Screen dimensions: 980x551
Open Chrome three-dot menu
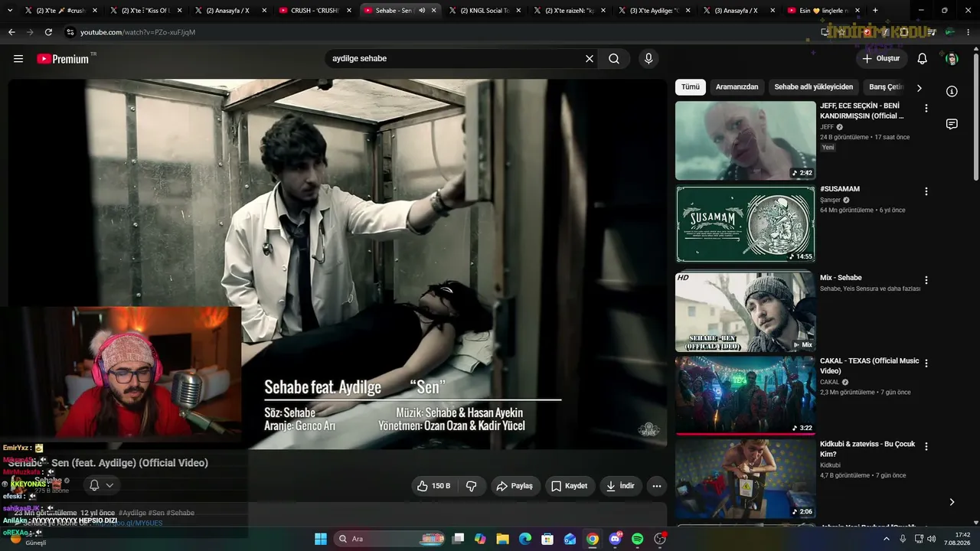(x=969, y=32)
